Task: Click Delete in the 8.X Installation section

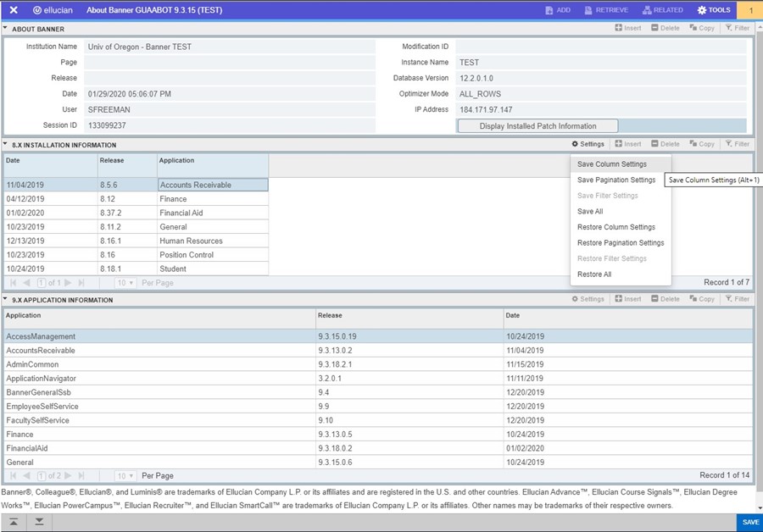Action: [666, 144]
